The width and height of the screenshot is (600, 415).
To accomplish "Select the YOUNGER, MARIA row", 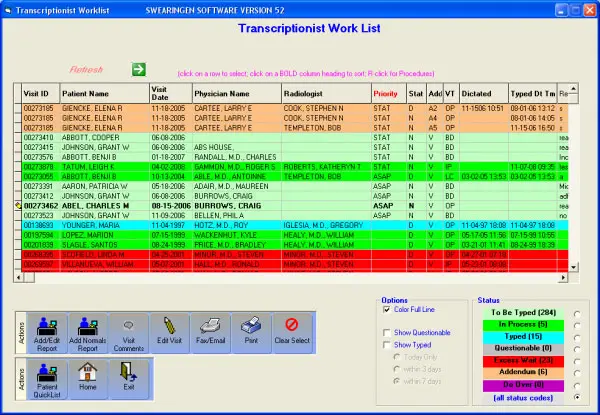I will (x=295, y=225).
